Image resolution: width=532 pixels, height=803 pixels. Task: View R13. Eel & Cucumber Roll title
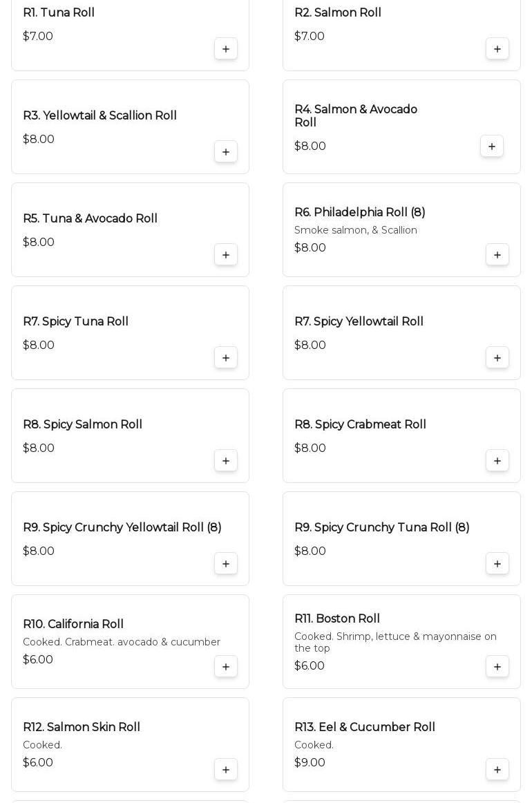365,727
